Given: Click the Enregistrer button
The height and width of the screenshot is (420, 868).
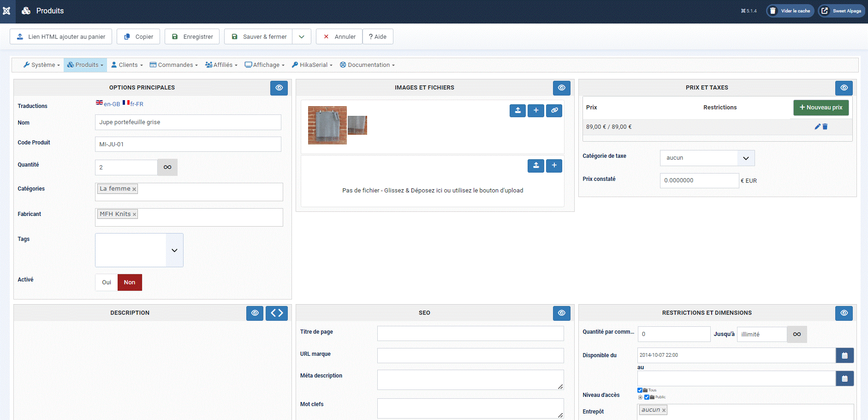Looking at the screenshot, I should click(x=192, y=36).
